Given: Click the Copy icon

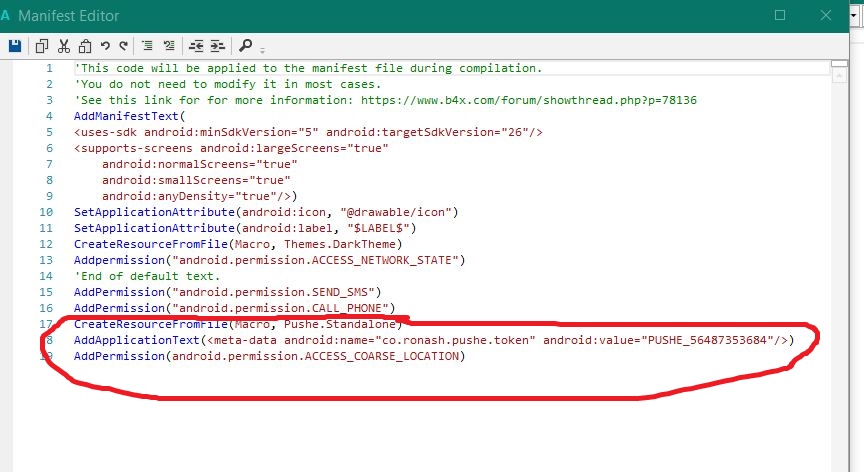Looking at the screenshot, I should pos(42,46).
